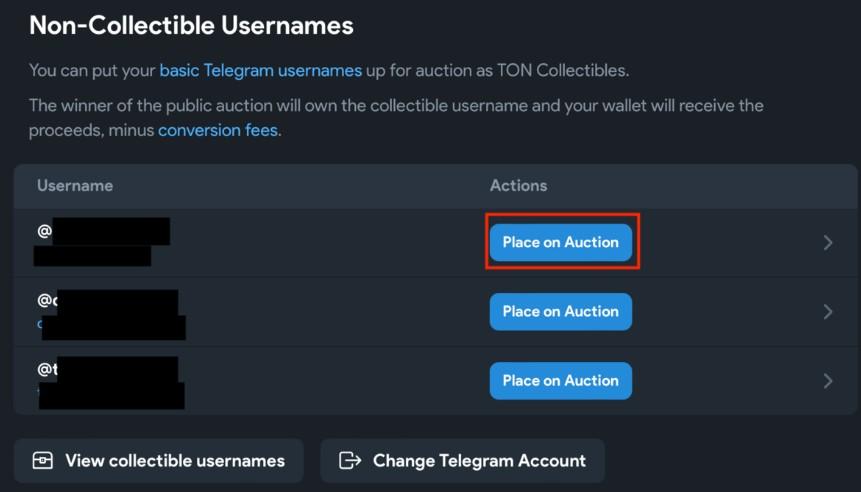Select Change Telegram Account
Viewport: 861px width, 492px height.
pyautogui.click(x=462, y=460)
